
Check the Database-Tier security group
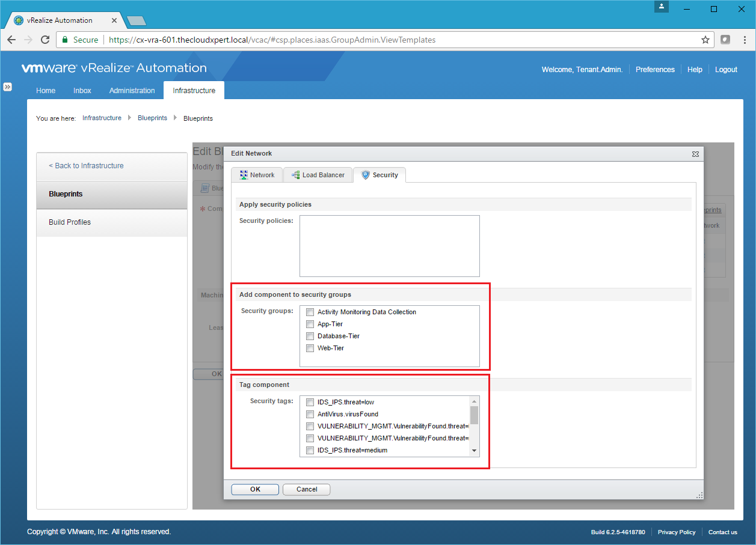click(310, 336)
